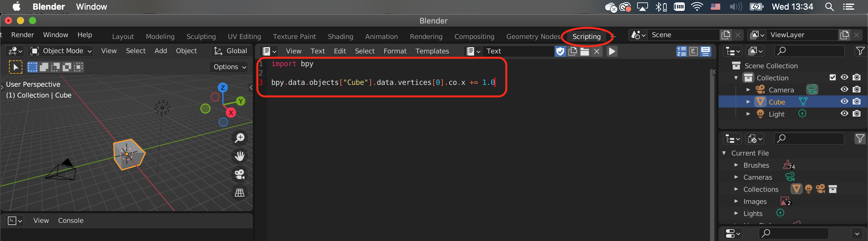The width and height of the screenshot is (868, 241).
Task: Select the Select Box tool icon
Action: point(15,67)
